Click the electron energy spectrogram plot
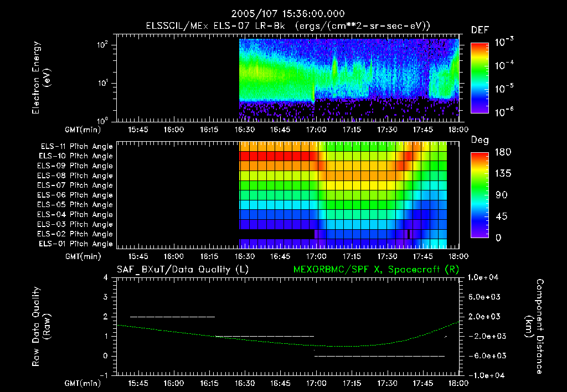Image resolution: width=567 pixels, height=392 pixels. tap(288, 78)
